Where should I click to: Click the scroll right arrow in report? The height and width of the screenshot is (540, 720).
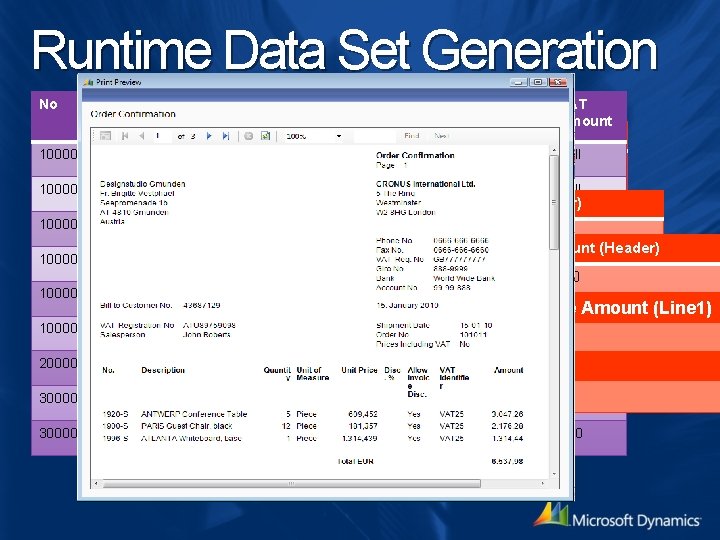543,484
